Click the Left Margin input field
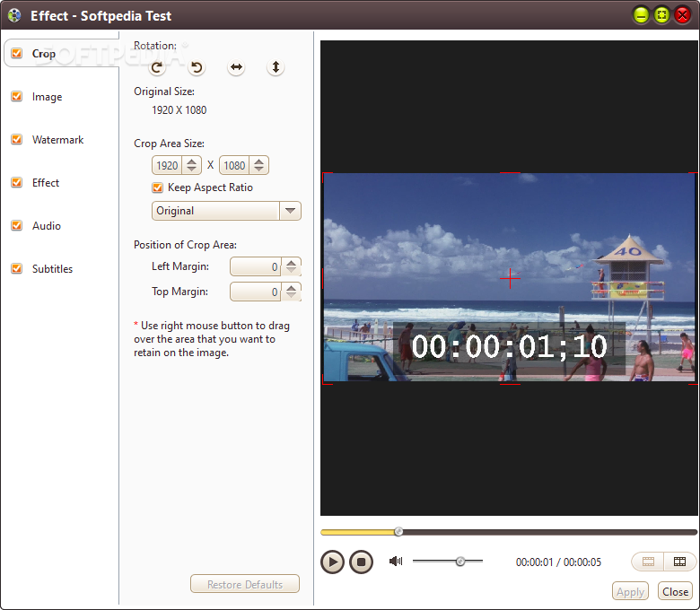700x610 pixels. tap(256, 266)
